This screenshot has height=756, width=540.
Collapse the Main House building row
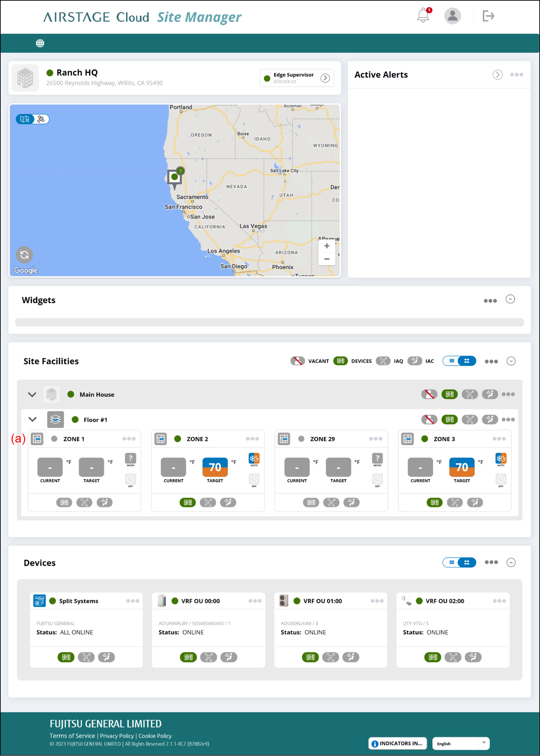click(x=32, y=394)
